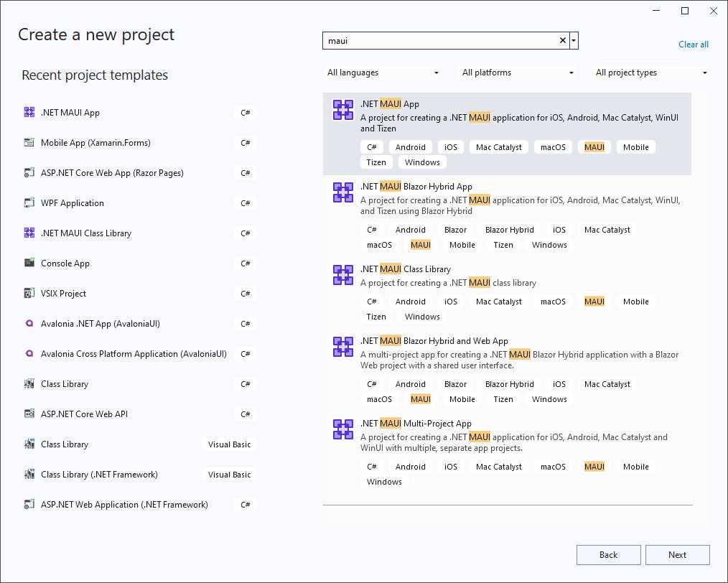Open the All languages filter dropdown
The image size is (728, 583).
coord(383,73)
